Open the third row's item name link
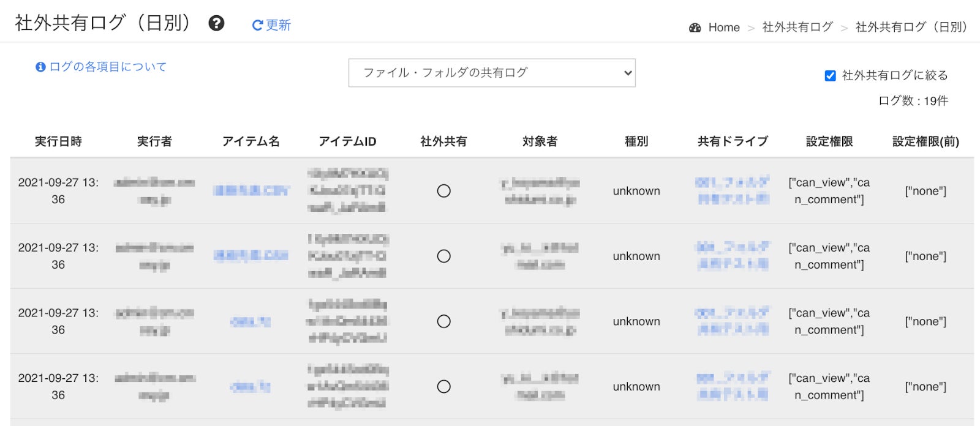This screenshot has width=980, height=426. point(251,321)
